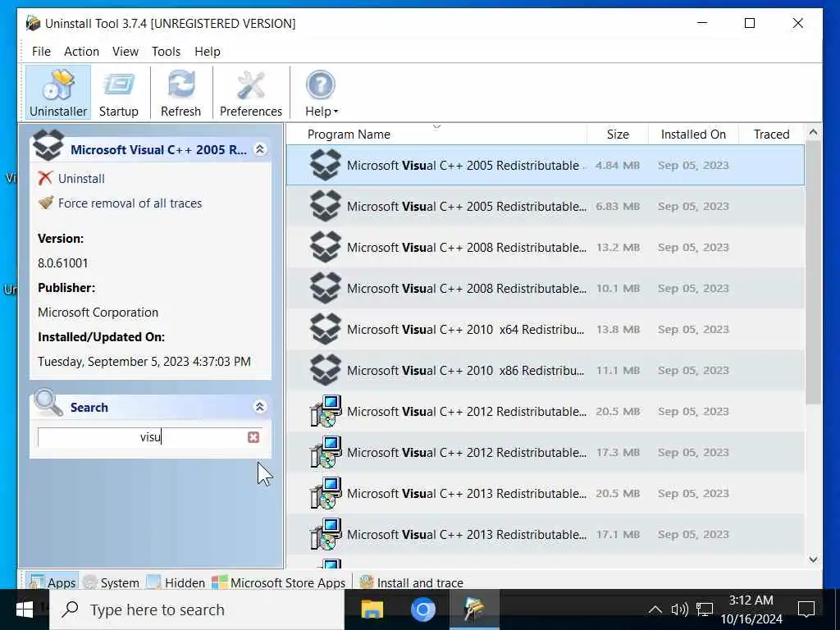Viewport: 840px width, 630px height.
Task: Clear the search field with red X
Action: [253, 437]
